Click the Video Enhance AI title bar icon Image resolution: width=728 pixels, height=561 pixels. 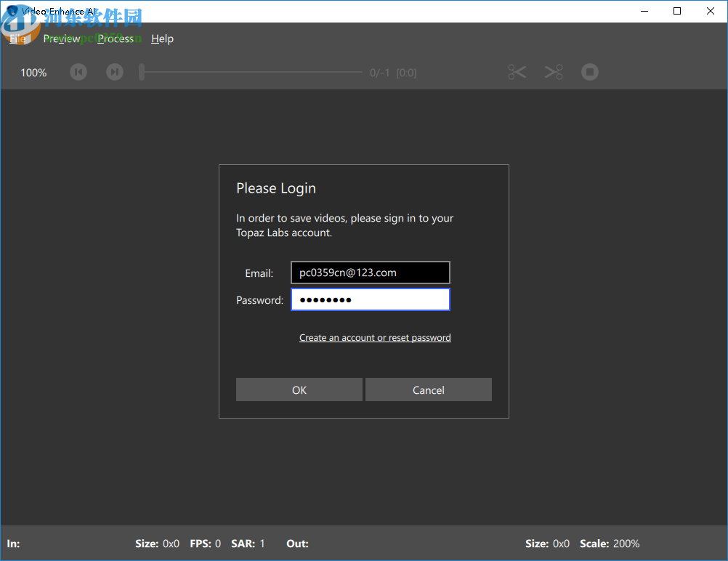click(x=11, y=11)
